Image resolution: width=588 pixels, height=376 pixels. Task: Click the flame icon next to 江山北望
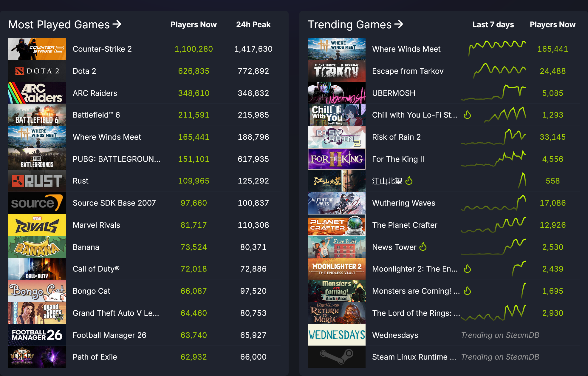[409, 181]
